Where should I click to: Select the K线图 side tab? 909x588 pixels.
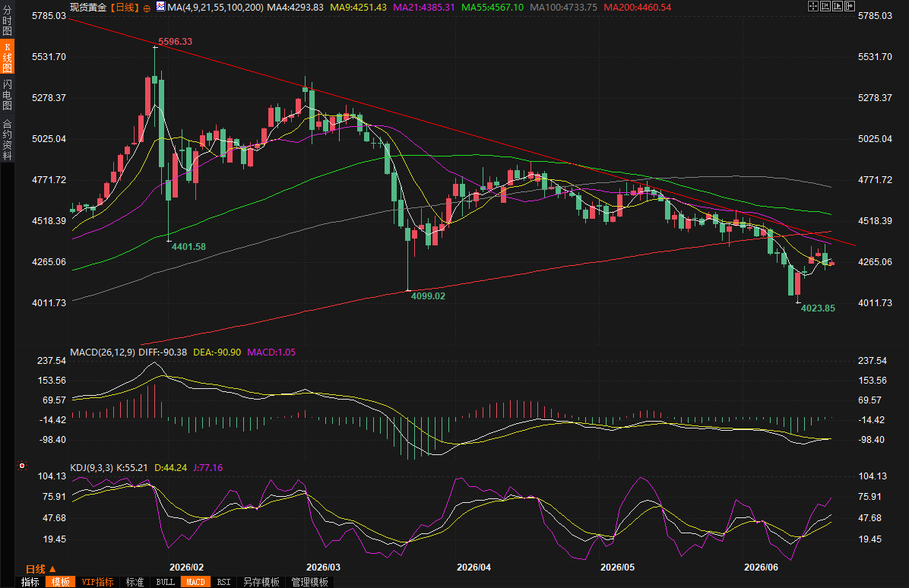tap(7, 57)
